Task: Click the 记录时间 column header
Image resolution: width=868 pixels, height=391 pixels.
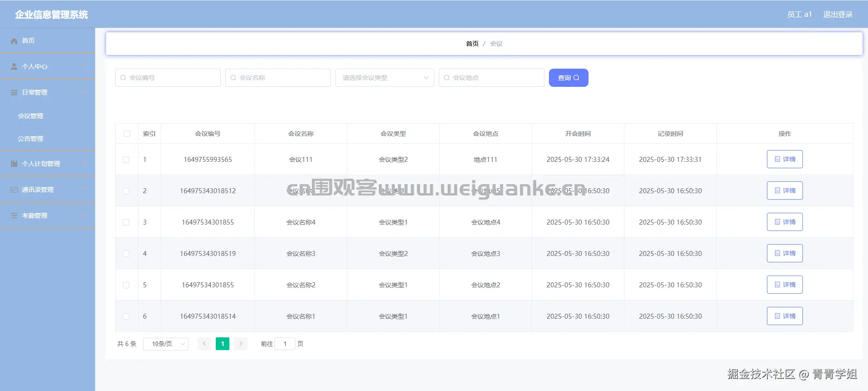Action: click(x=670, y=134)
